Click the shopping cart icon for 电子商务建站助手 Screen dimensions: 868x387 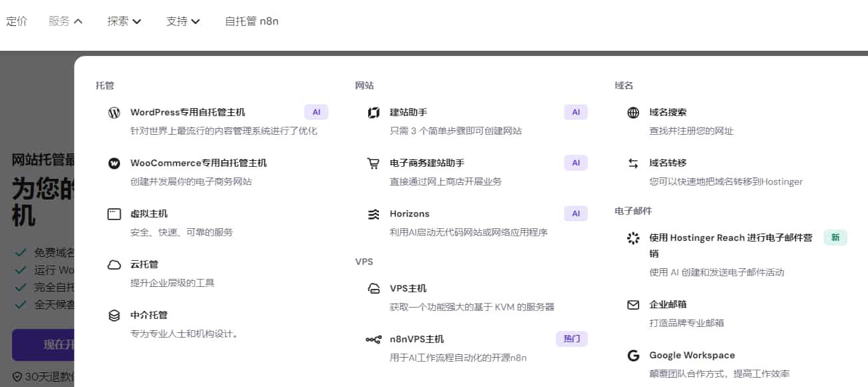pos(373,163)
